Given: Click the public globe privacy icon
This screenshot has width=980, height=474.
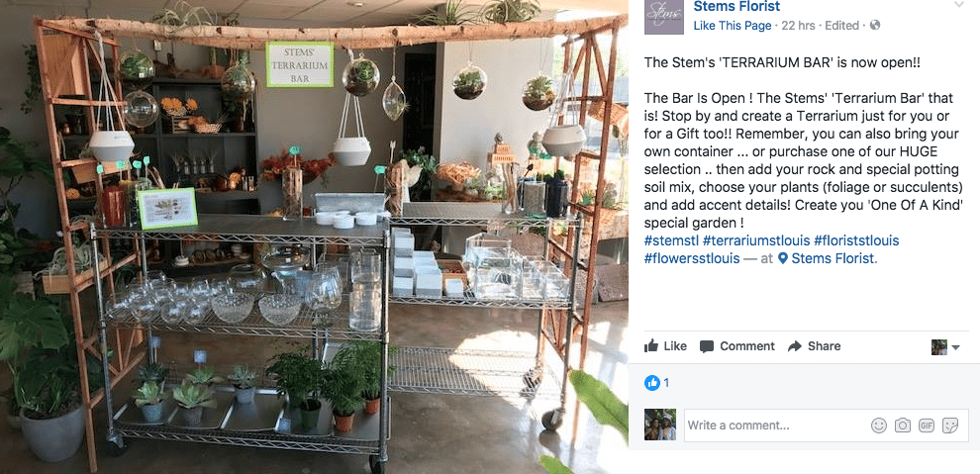Looking at the screenshot, I should tap(875, 26).
